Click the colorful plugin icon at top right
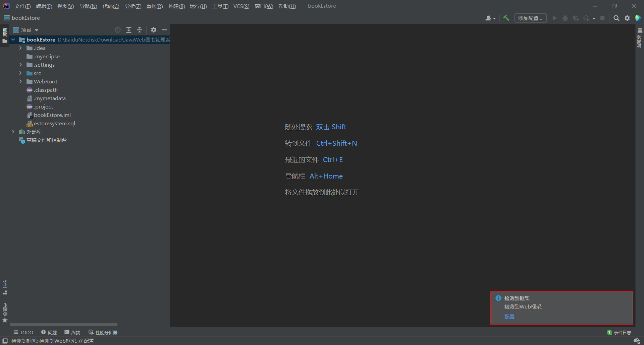The image size is (644, 345). (638, 18)
